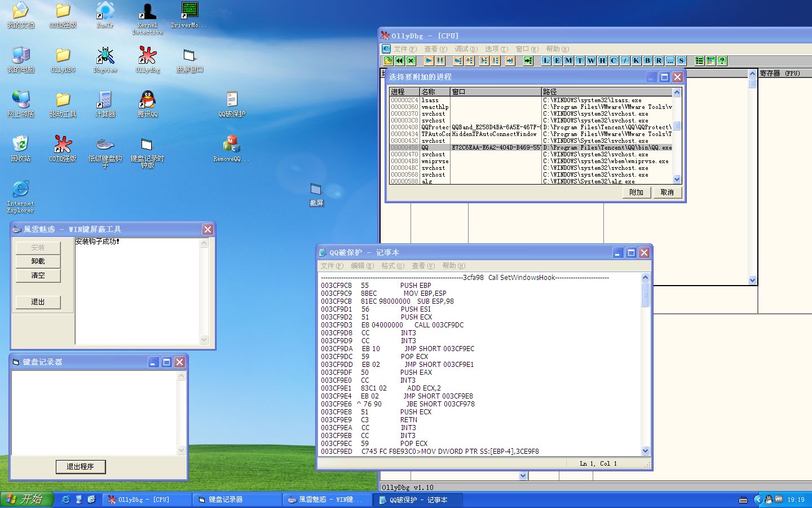Viewport: 812px width, 508px height.
Task: Click the 退出 button in WIN键屏蔽工具
Action: click(38, 302)
